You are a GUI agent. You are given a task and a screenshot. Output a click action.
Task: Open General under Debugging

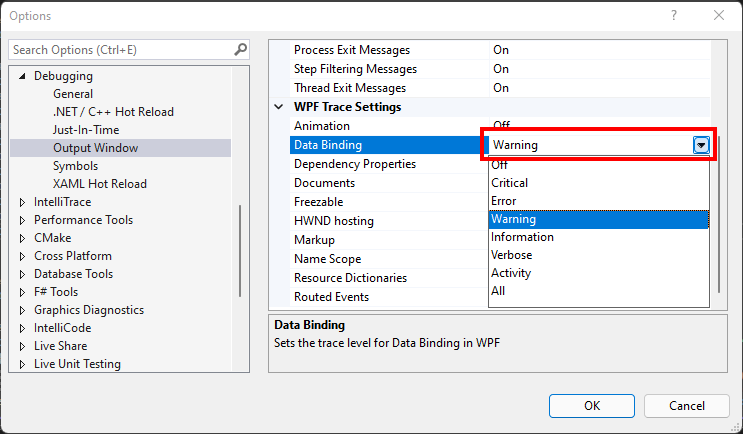click(73, 94)
